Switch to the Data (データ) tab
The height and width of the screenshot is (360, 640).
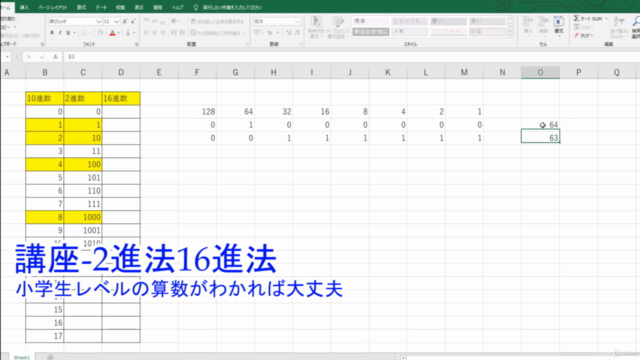[x=101, y=7]
